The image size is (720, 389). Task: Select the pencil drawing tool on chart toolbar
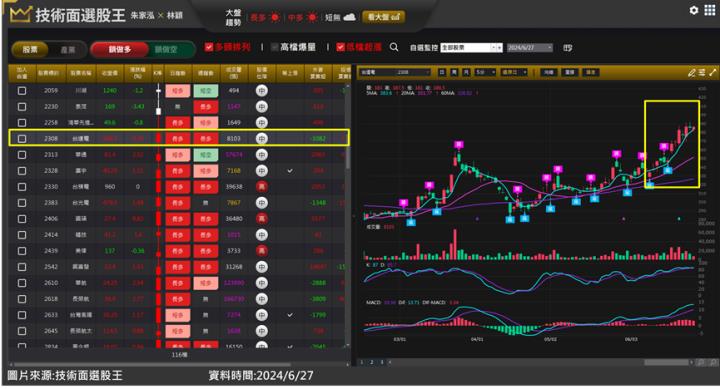tap(692, 73)
